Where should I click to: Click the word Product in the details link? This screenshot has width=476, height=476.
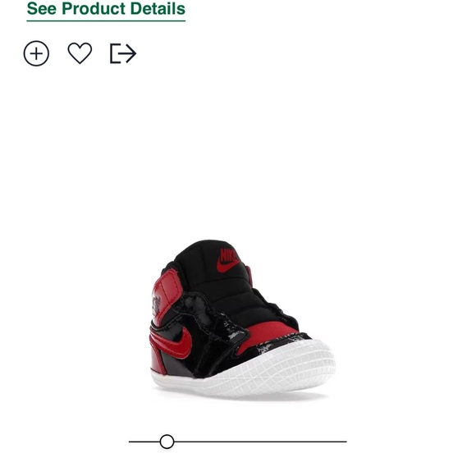pyautogui.click(x=94, y=8)
